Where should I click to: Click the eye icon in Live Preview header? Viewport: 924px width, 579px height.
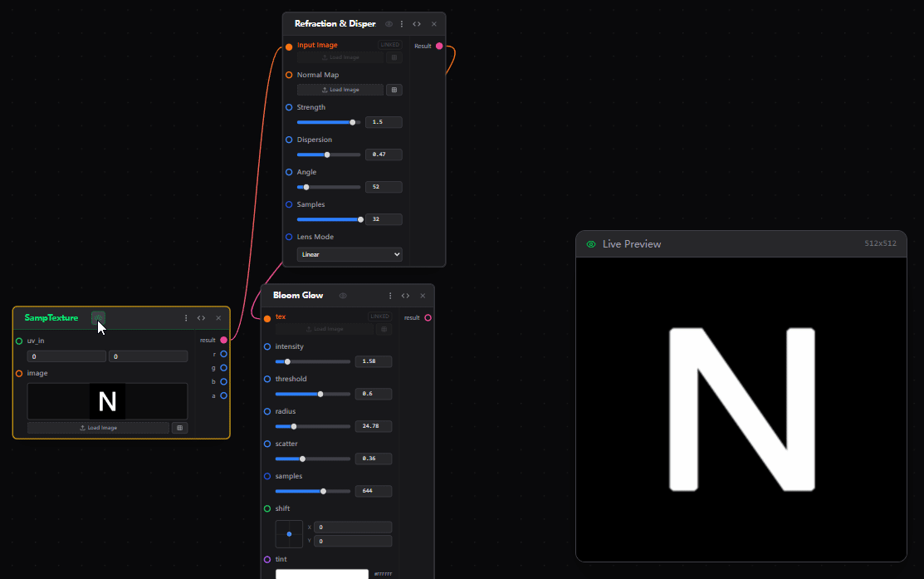[x=591, y=244]
